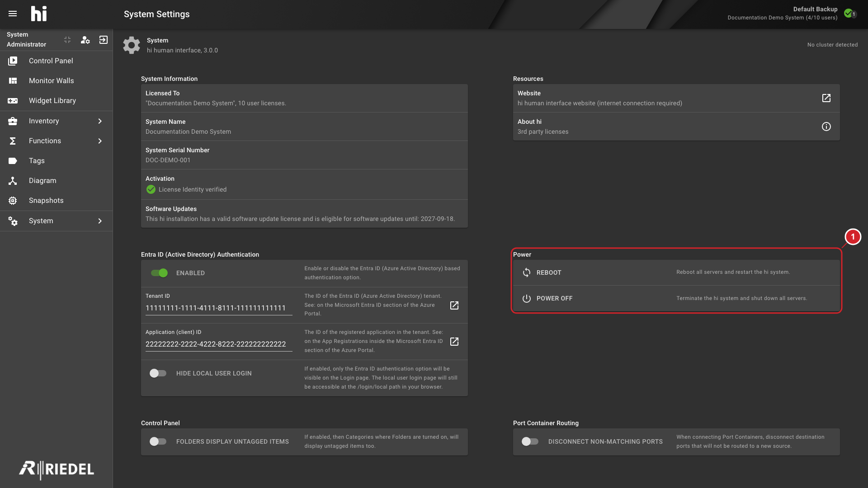Open Control Panel menu item
The image size is (868, 488).
57,61
